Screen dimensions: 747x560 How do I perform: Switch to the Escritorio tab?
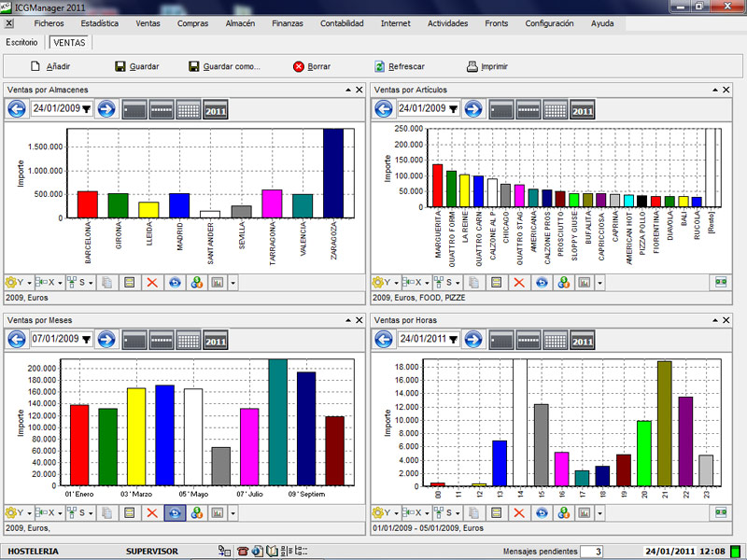click(21, 43)
